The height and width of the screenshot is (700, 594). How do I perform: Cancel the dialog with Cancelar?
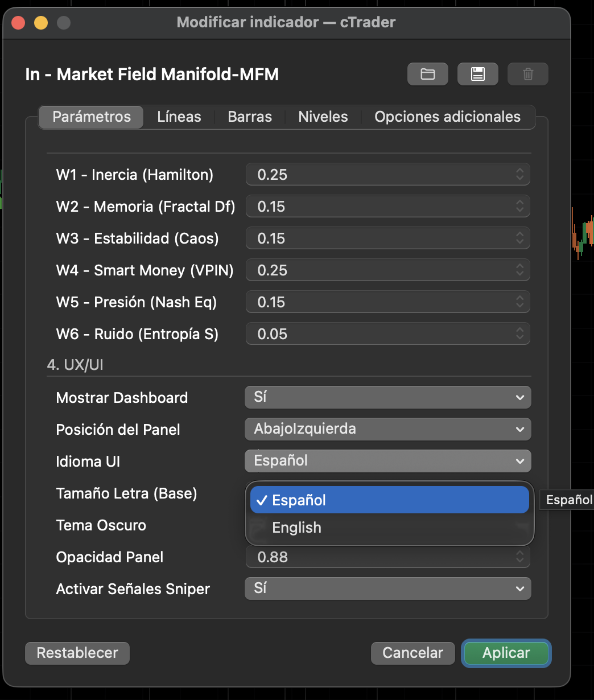click(412, 653)
